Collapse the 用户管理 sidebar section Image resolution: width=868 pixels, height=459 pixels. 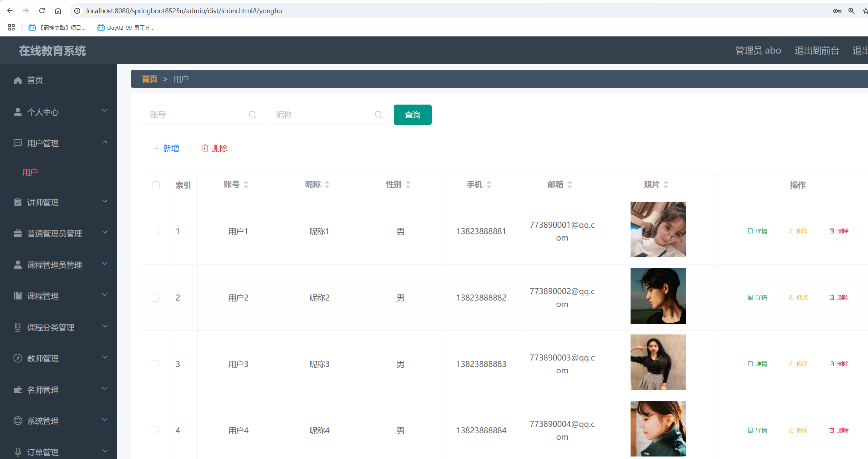(x=104, y=143)
